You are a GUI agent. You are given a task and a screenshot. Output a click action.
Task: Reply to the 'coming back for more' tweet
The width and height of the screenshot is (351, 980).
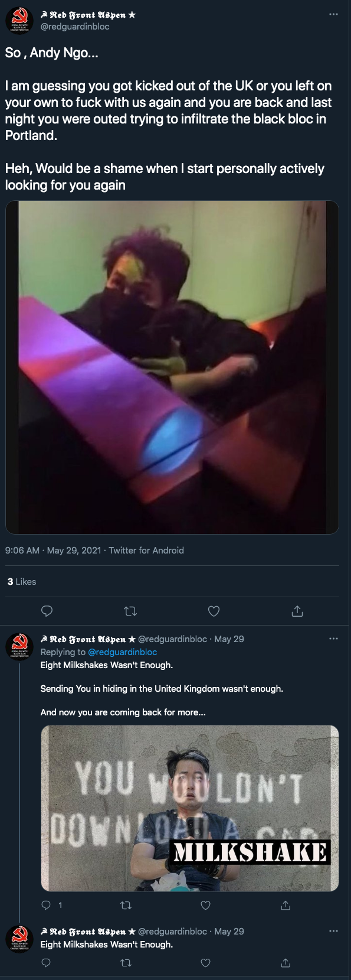tap(46, 905)
